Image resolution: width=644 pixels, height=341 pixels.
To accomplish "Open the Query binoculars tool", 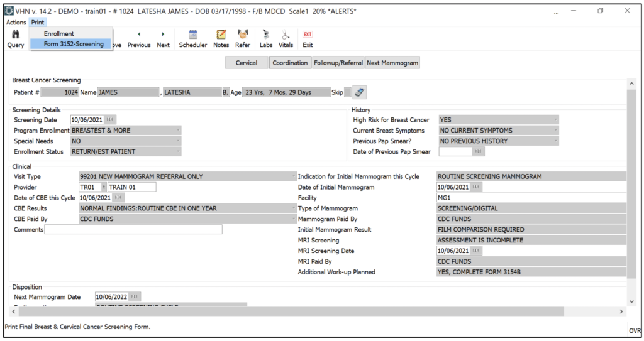I will click(x=16, y=38).
